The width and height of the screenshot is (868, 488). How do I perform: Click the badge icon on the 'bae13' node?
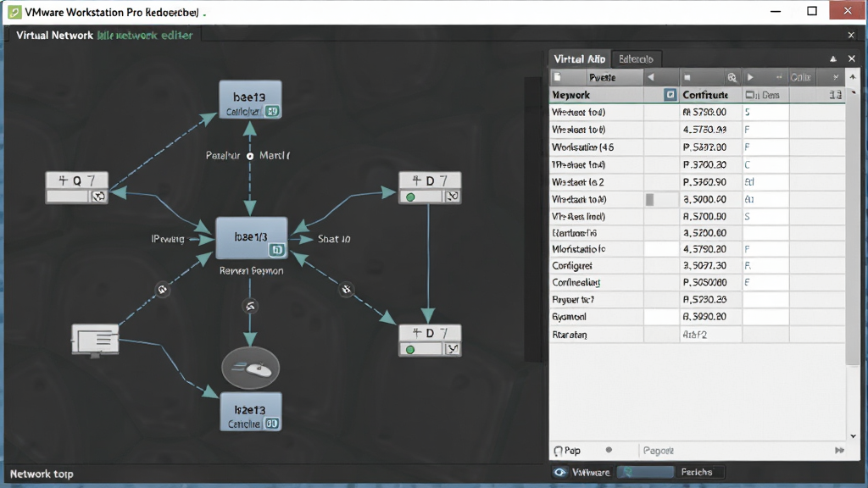pyautogui.click(x=271, y=111)
